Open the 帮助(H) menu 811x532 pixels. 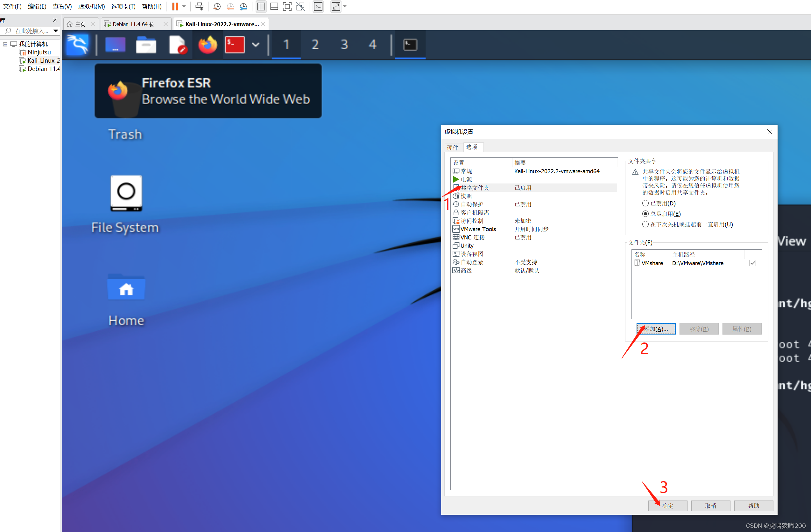[152, 6]
